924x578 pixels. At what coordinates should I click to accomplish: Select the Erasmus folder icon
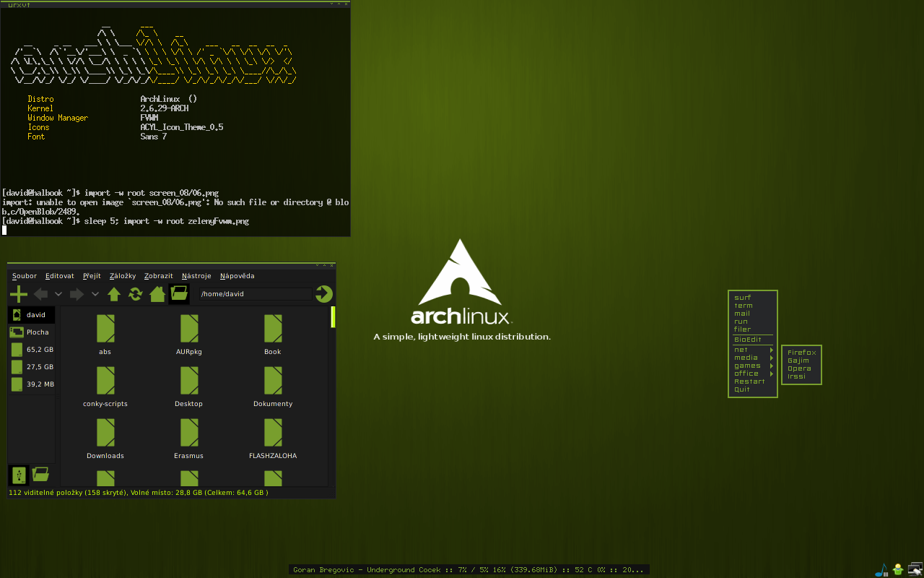(189, 432)
